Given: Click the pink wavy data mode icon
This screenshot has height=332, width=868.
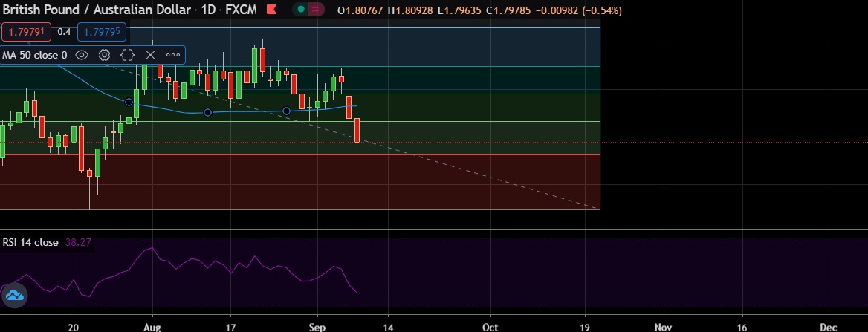Looking at the screenshot, I should [316, 10].
